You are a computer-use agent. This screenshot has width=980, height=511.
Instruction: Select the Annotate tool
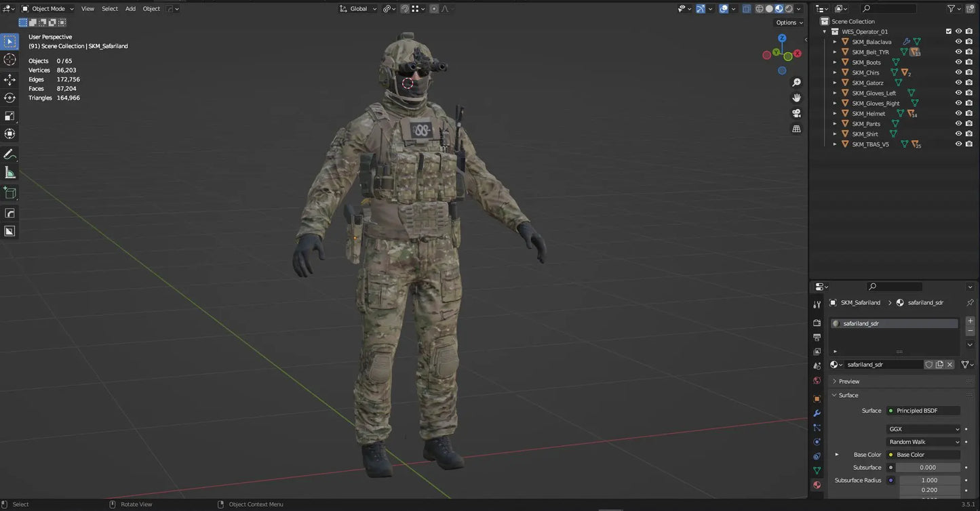point(9,154)
